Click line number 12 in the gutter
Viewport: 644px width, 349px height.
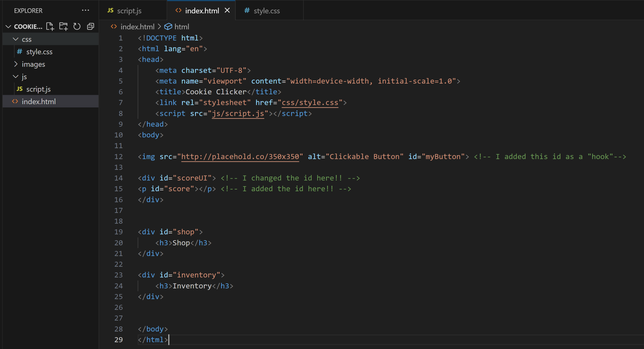(x=118, y=157)
